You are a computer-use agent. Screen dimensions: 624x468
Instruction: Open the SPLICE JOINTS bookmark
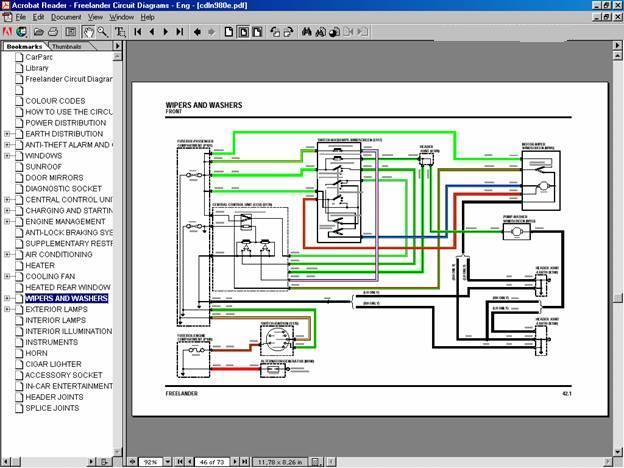[52, 408]
